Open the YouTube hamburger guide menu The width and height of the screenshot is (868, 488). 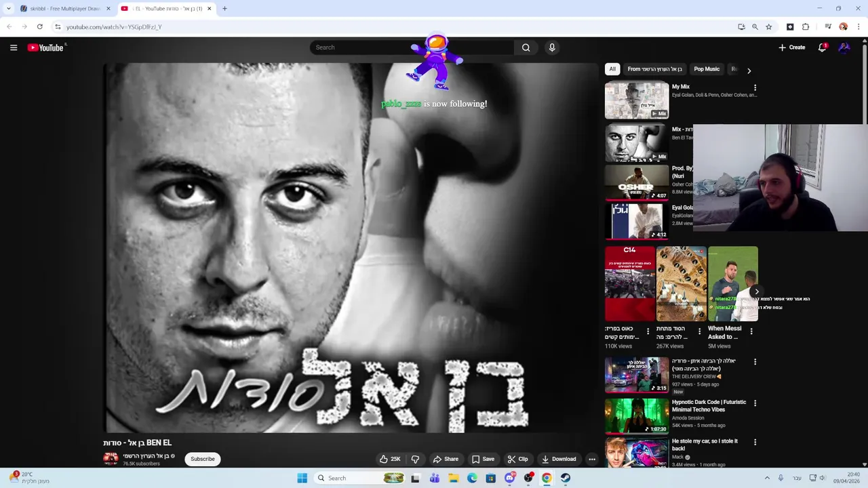click(14, 47)
